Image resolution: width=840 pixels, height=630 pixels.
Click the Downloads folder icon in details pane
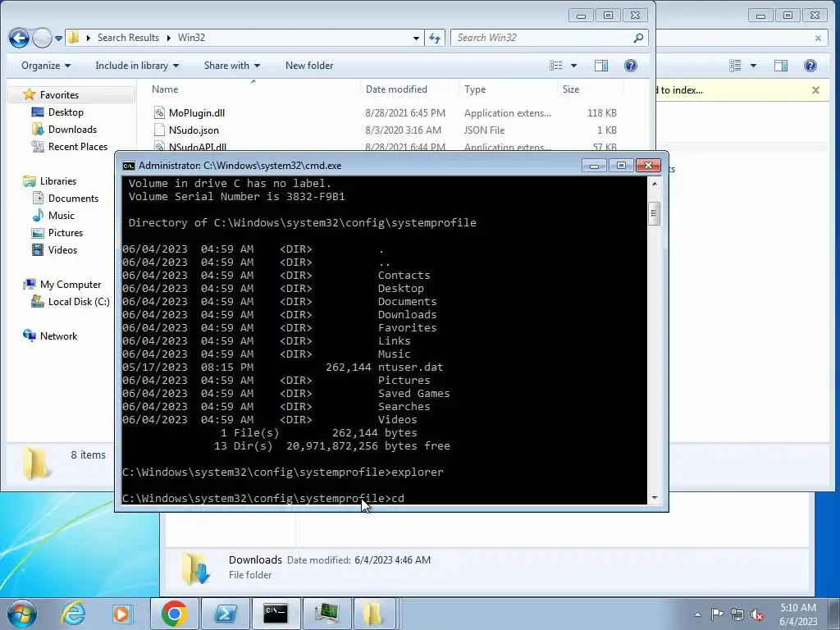click(195, 568)
